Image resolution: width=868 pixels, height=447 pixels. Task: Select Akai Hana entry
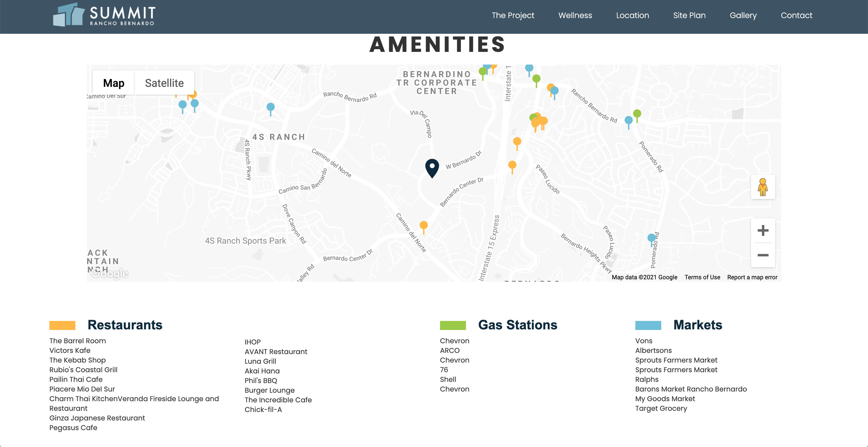tap(262, 371)
